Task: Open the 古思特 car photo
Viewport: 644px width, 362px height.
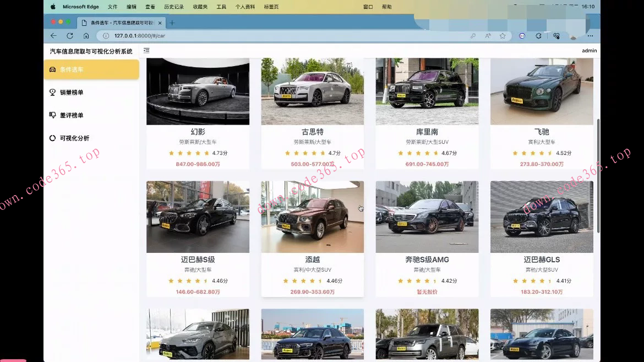Action: [313, 91]
